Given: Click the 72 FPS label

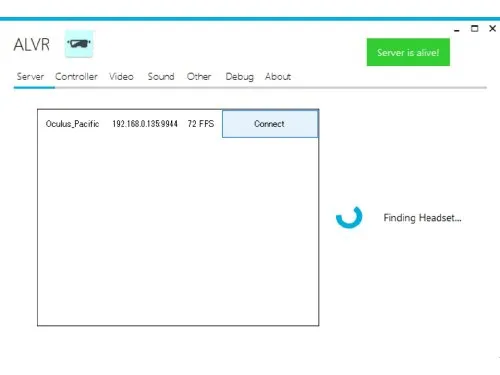Looking at the screenshot, I should tap(201, 124).
